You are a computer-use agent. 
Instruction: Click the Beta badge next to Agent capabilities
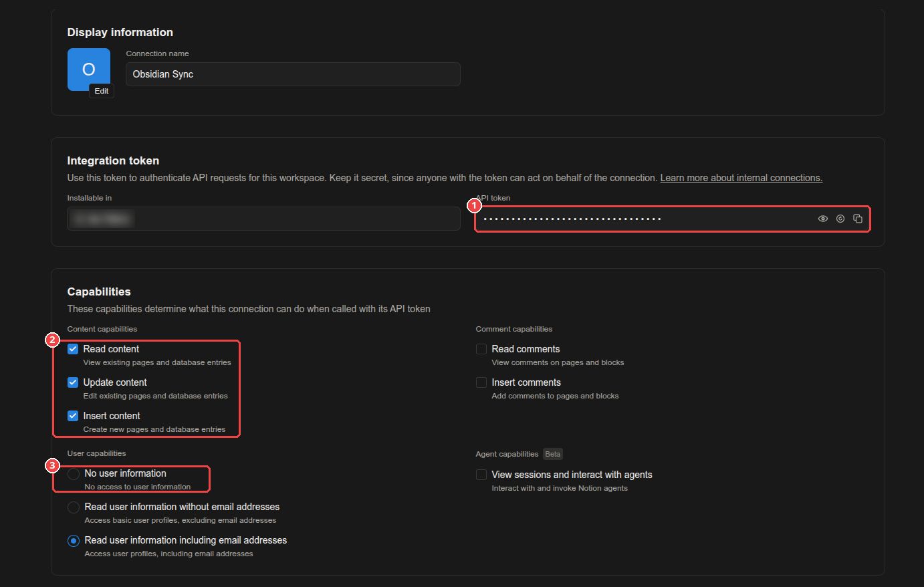553,454
